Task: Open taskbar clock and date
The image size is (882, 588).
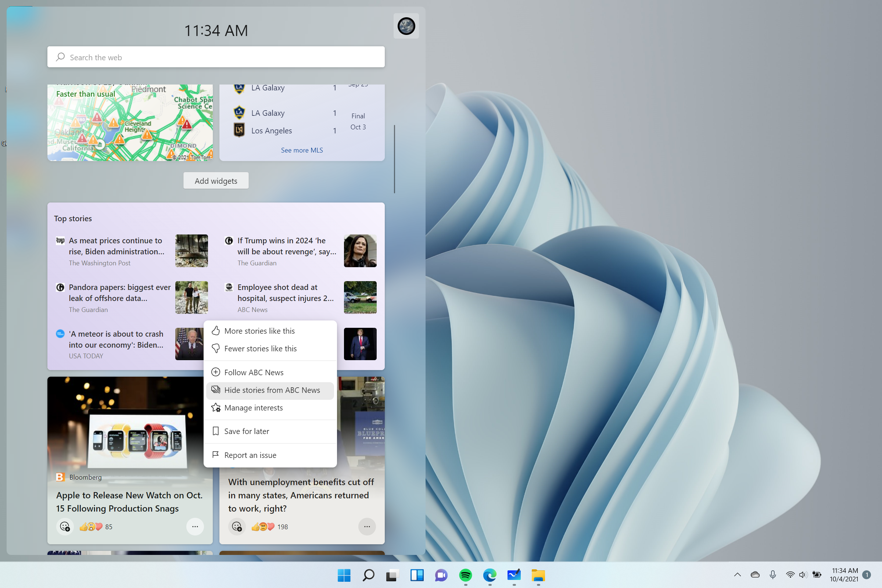Action: click(x=844, y=574)
